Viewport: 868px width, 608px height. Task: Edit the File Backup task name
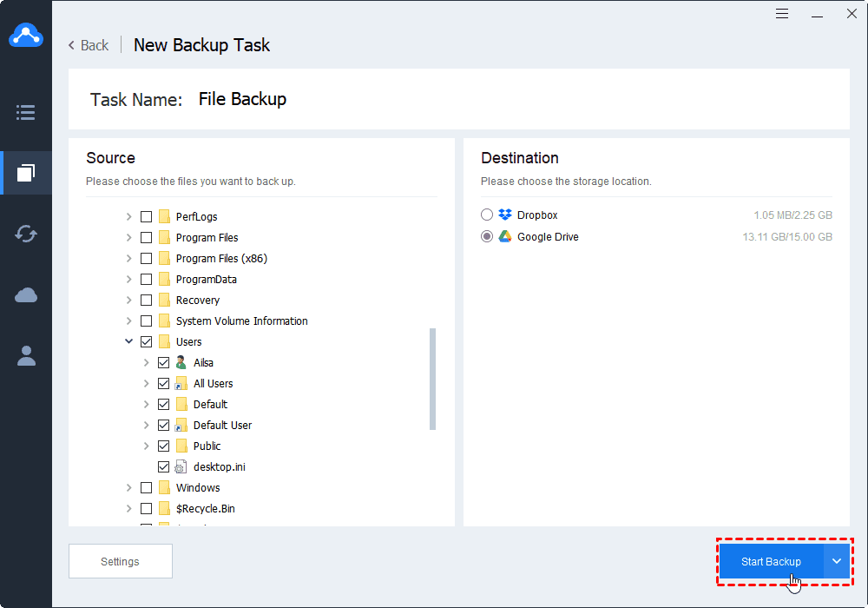(x=242, y=99)
